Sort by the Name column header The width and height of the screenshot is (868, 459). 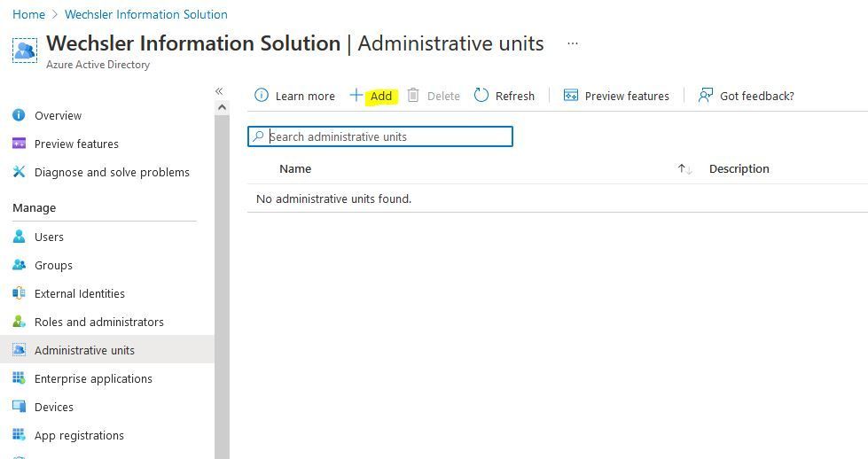point(295,168)
